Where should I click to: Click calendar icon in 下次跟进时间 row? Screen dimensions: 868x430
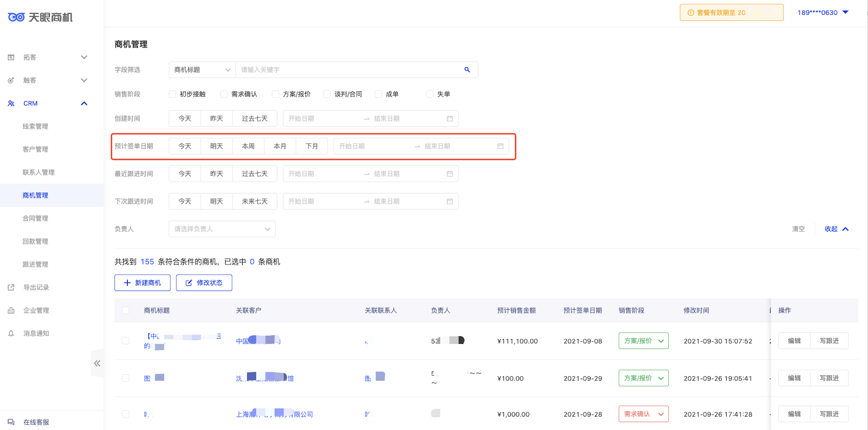(x=450, y=201)
